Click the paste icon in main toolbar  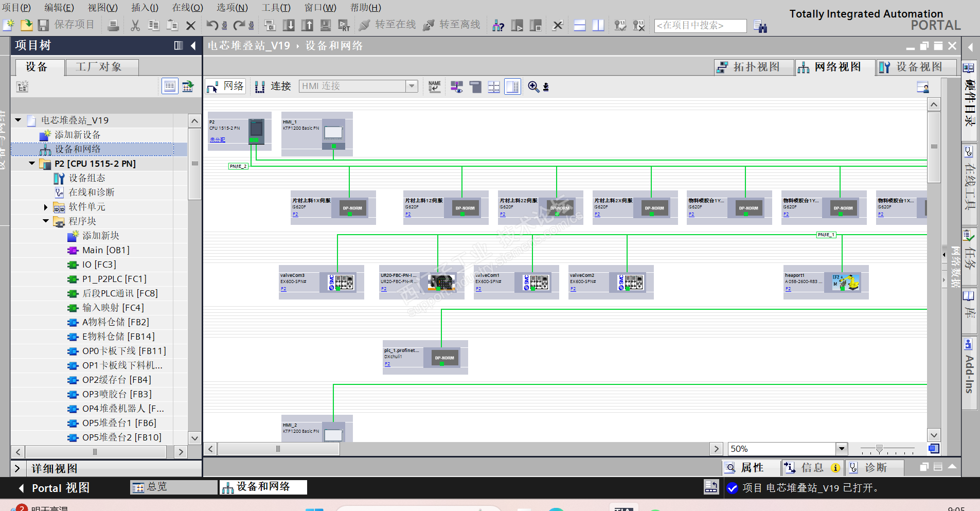pos(172,25)
